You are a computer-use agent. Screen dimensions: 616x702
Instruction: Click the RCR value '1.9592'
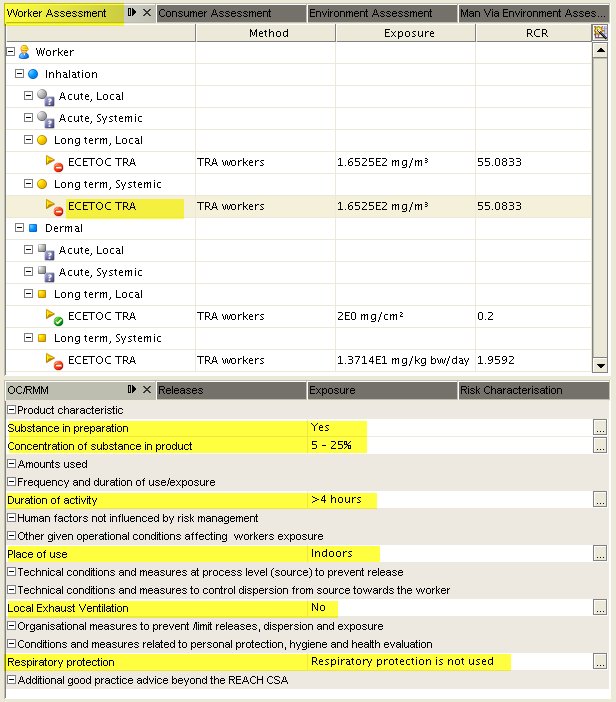tap(496, 360)
